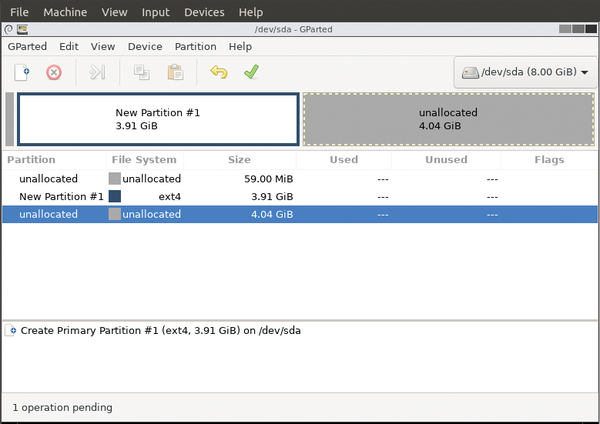Image resolution: width=600 pixels, height=424 pixels.
Task: Open the GParted menu
Action: [x=27, y=47]
